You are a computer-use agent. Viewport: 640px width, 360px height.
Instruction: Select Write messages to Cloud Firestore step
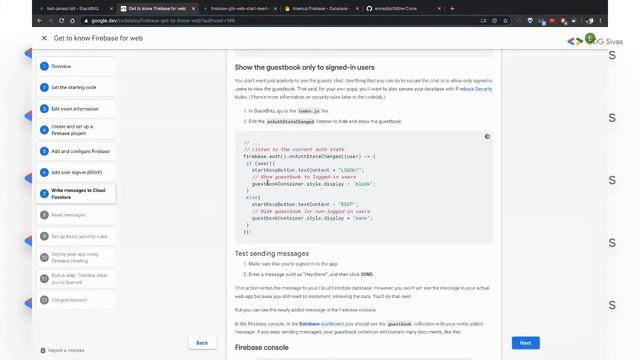coord(76,193)
